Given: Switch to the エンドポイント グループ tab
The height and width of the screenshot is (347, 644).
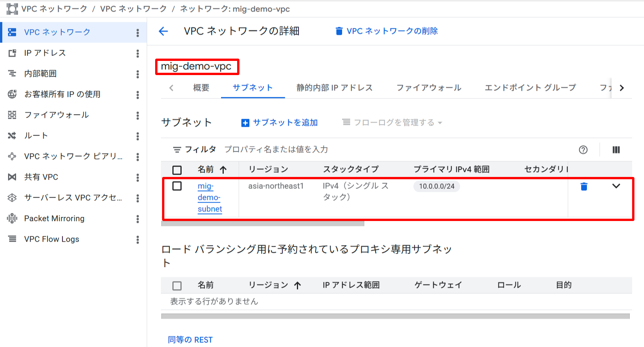Looking at the screenshot, I should [x=530, y=88].
